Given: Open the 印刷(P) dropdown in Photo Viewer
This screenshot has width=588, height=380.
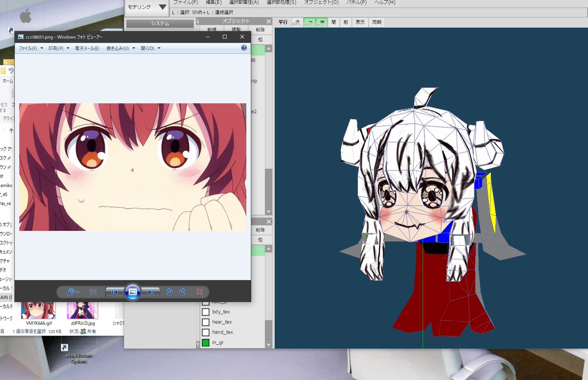Looking at the screenshot, I should click(59, 49).
